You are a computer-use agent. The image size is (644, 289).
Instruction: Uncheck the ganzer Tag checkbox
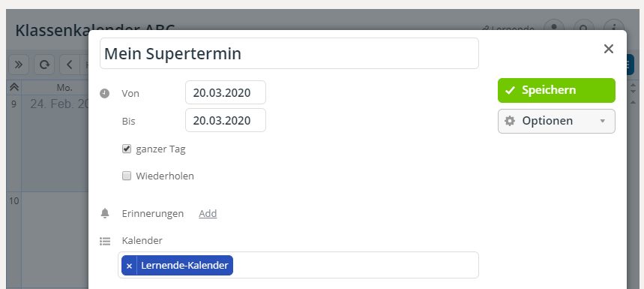pyautogui.click(x=127, y=149)
